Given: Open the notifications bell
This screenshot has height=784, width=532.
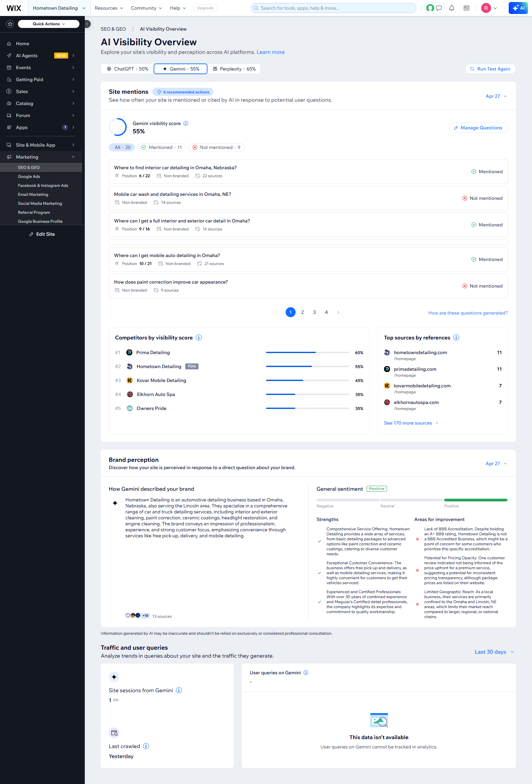Looking at the screenshot, I should (x=452, y=8).
